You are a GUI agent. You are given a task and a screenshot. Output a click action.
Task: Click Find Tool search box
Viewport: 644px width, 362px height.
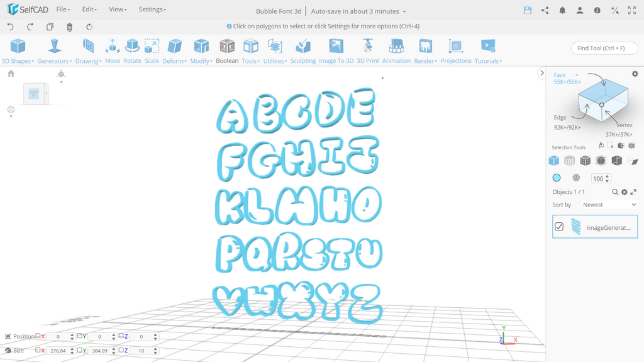pyautogui.click(x=604, y=48)
